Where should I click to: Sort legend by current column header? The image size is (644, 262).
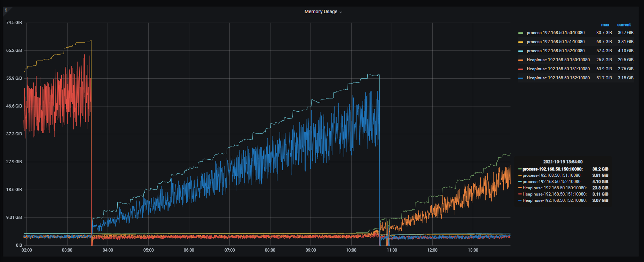click(624, 25)
